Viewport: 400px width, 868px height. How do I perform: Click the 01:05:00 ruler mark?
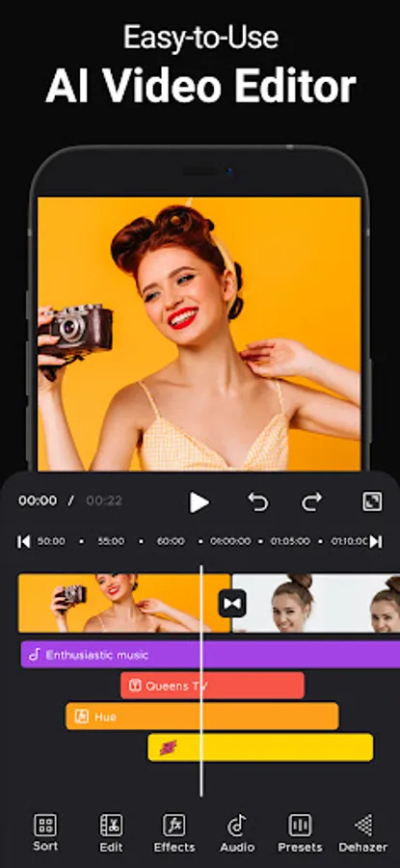(x=290, y=541)
